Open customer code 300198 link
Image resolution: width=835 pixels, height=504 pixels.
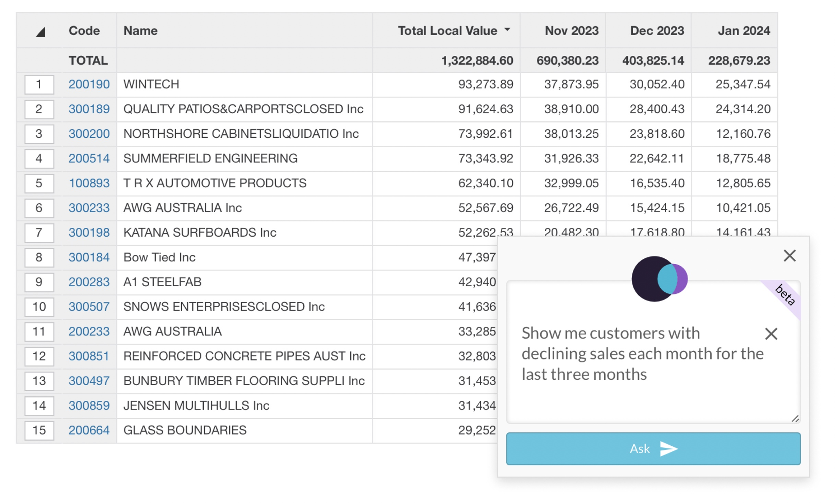coord(89,233)
